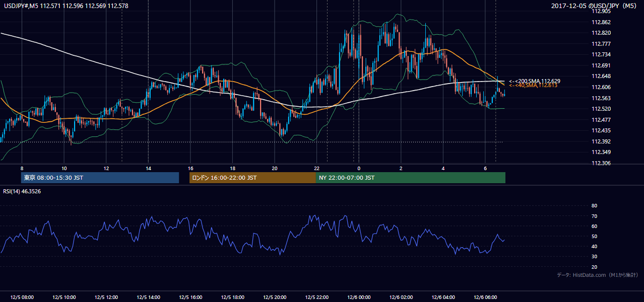This screenshot has height=302, width=644.
Task: Click the hour label 14 under the chart
Action: [148, 168]
